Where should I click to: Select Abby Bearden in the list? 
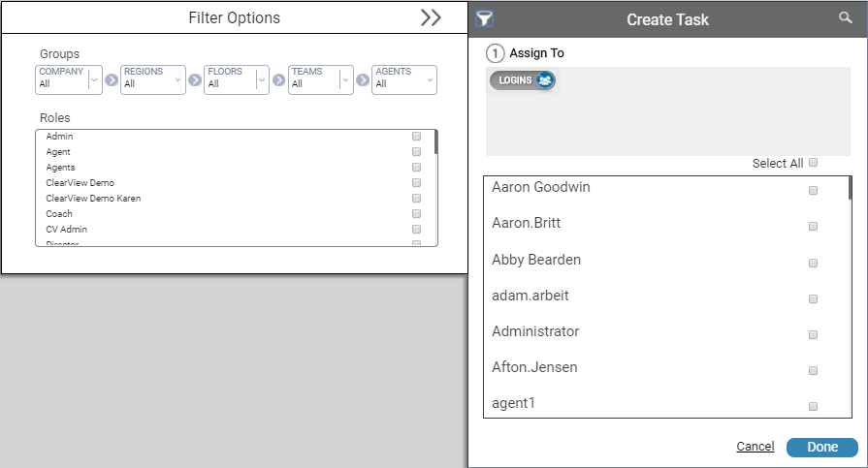coord(541,260)
